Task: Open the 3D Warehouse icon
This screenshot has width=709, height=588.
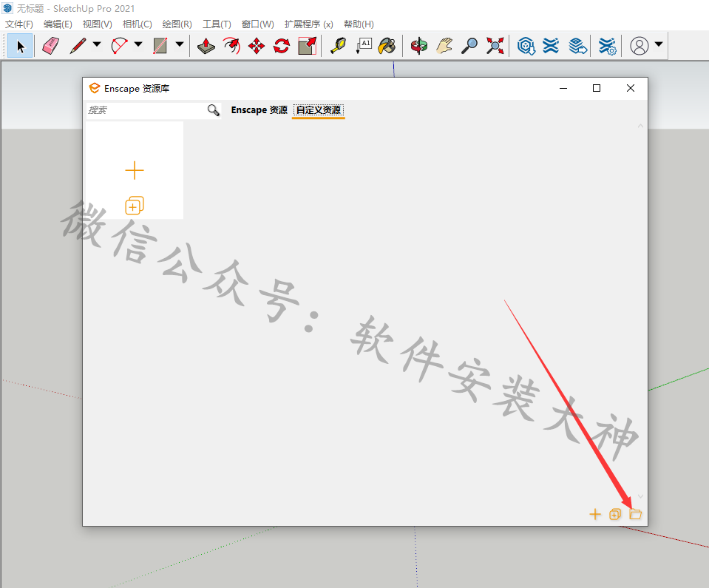Action: point(526,46)
